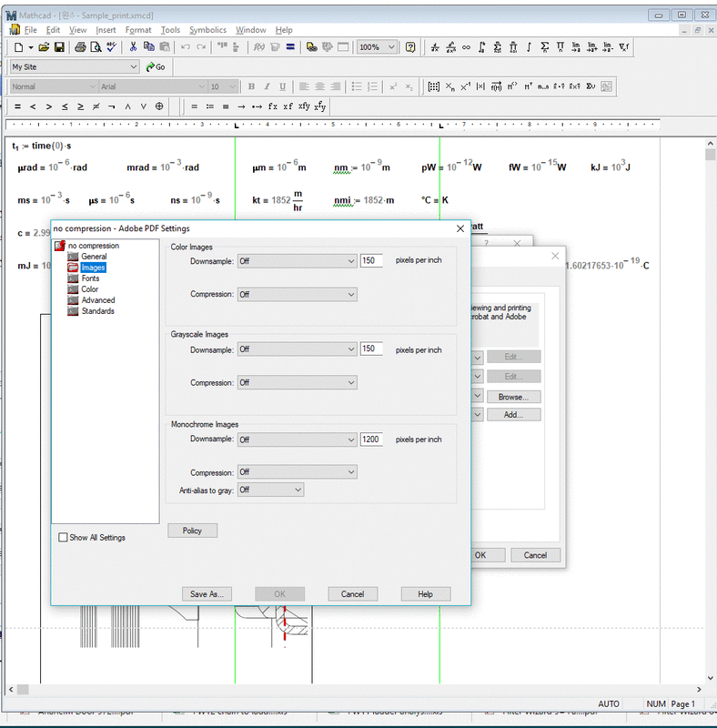Viewport: 717px width, 728px height.
Task: Open Print Preview from the toolbar
Action: pyautogui.click(x=96, y=47)
